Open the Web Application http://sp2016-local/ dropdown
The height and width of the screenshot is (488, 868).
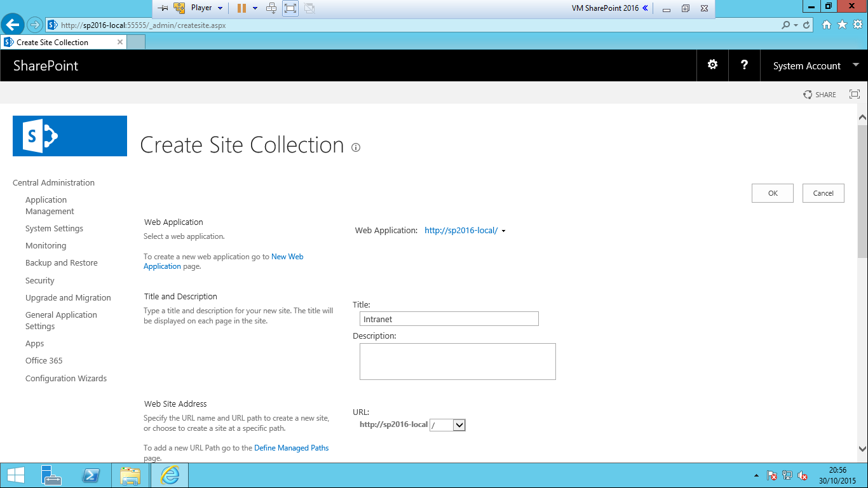pos(465,231)
